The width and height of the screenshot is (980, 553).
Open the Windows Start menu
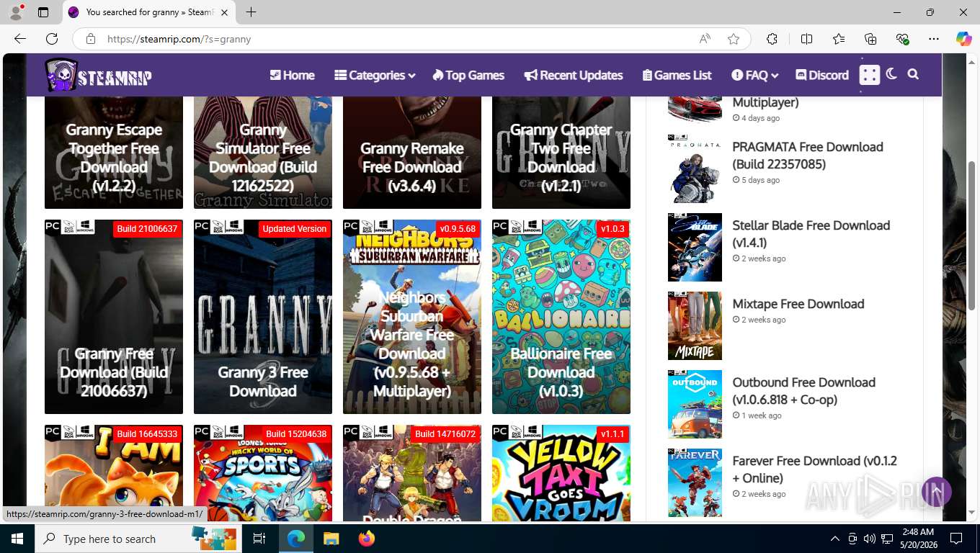coord(17,539)
